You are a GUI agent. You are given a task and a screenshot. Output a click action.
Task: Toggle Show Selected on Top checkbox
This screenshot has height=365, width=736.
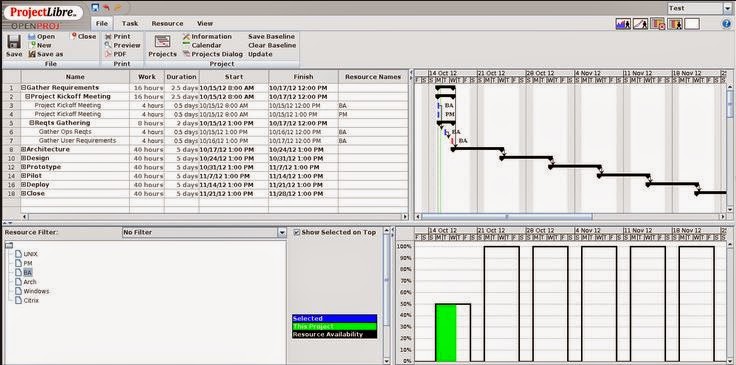(296, 232)
